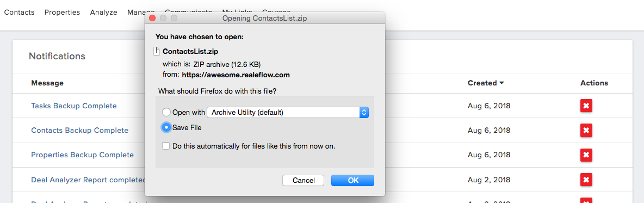Click the ContactsList.zip file icon

tap(156, 51)
